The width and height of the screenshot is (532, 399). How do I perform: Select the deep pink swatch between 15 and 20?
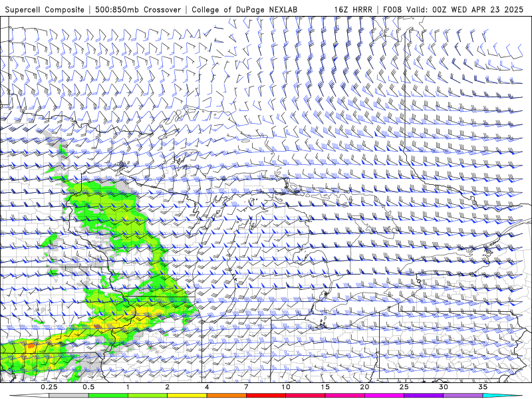click(x=344, y=396)
